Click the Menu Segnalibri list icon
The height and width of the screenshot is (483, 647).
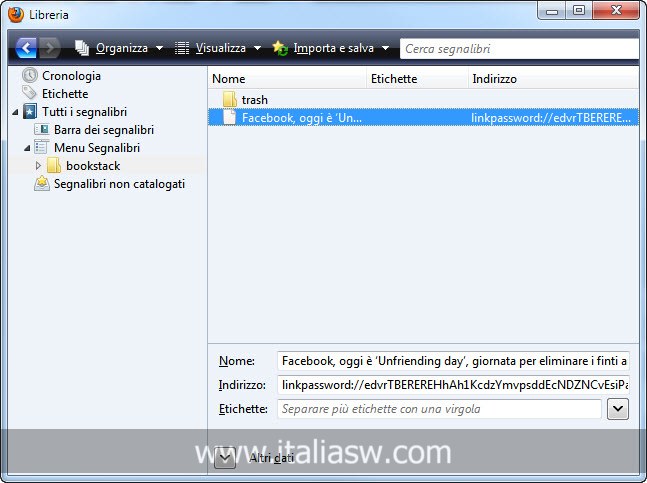41,147
